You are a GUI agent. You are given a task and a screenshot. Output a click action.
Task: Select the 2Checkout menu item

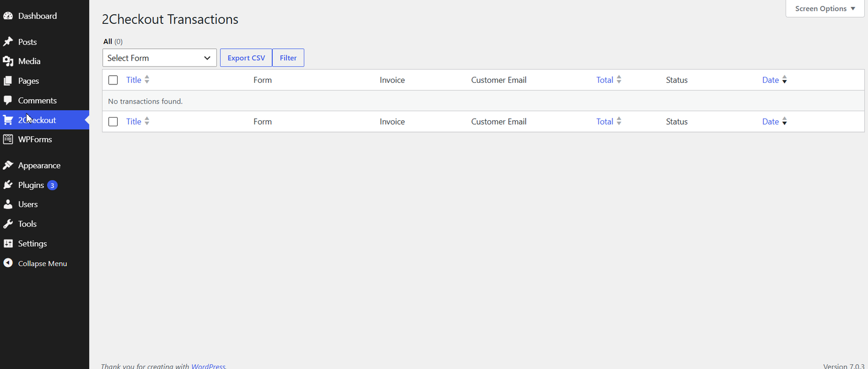tap(44, 120)
